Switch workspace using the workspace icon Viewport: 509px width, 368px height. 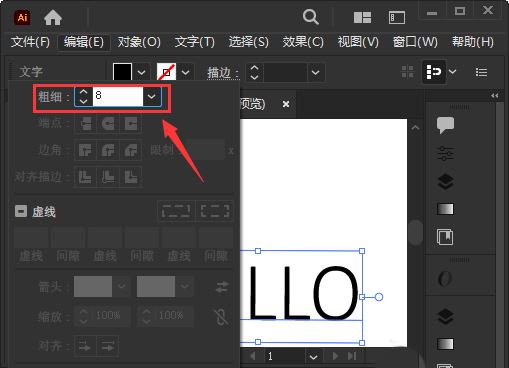[x=397, y=17]
